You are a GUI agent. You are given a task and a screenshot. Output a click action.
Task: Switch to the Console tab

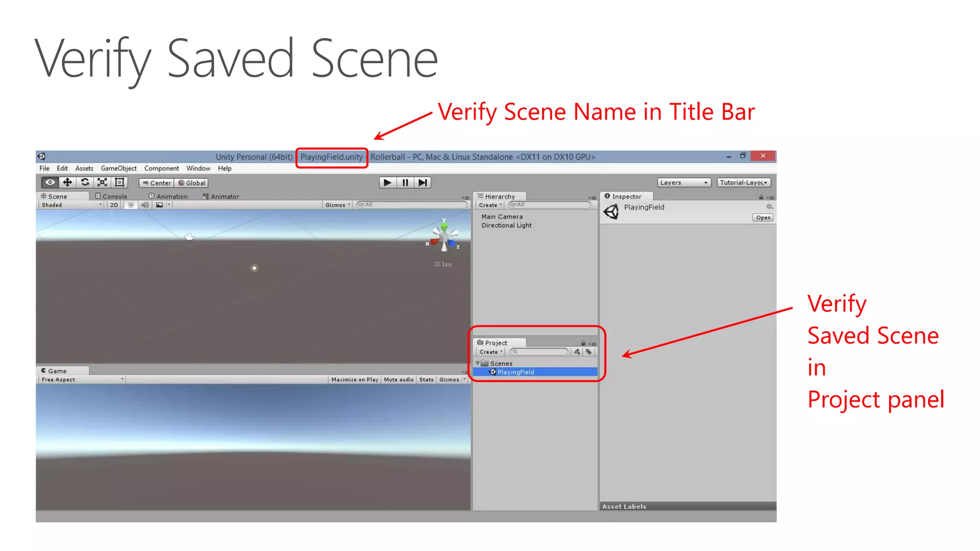coord(111,196)
